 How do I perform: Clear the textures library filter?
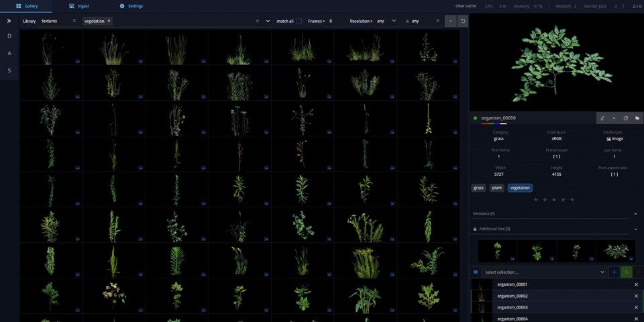(x=74, y=21)
